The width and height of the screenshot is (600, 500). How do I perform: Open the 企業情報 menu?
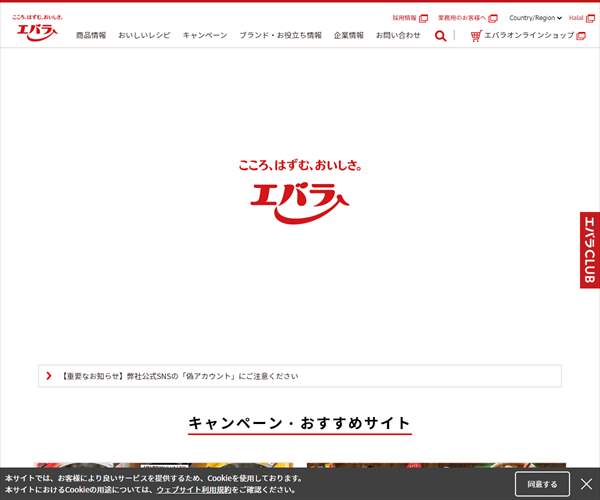point(349,35)
